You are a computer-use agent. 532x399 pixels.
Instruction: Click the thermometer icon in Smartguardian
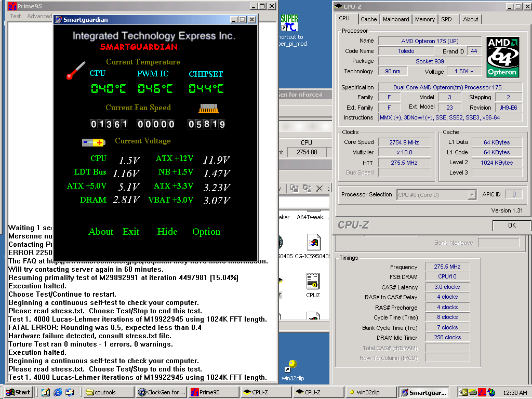tap(75, 71)
